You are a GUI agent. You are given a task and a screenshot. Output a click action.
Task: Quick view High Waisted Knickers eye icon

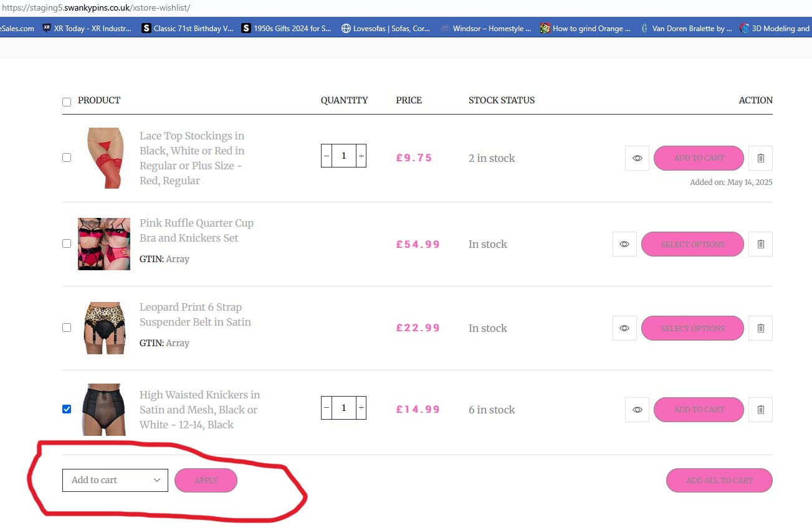[x=637, y=410]
